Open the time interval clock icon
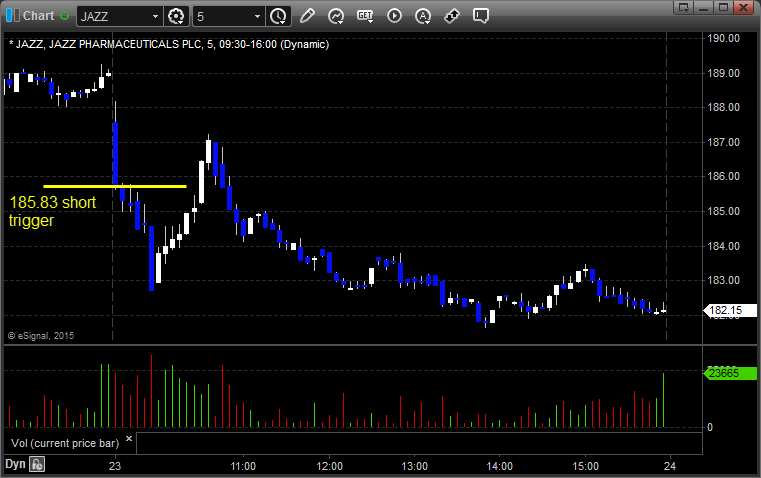The height and width of the screenshot is (478, 761). [278, 16]
